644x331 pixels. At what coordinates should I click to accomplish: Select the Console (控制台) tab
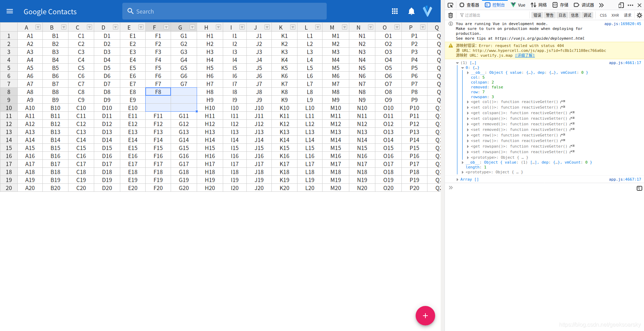pyautogui.click(x=495, y=5)
